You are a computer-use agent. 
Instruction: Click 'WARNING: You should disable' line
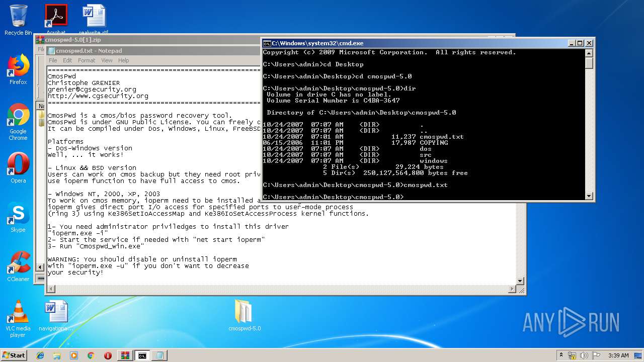tap(142, 259)
